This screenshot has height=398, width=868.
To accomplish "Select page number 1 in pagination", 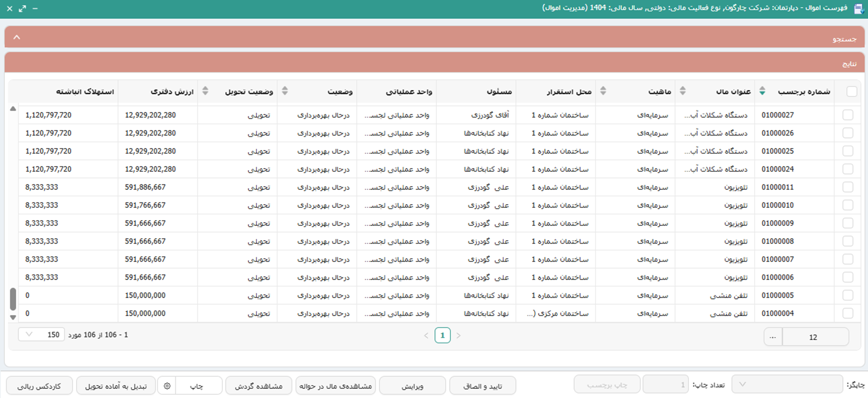I will [443, 335].
